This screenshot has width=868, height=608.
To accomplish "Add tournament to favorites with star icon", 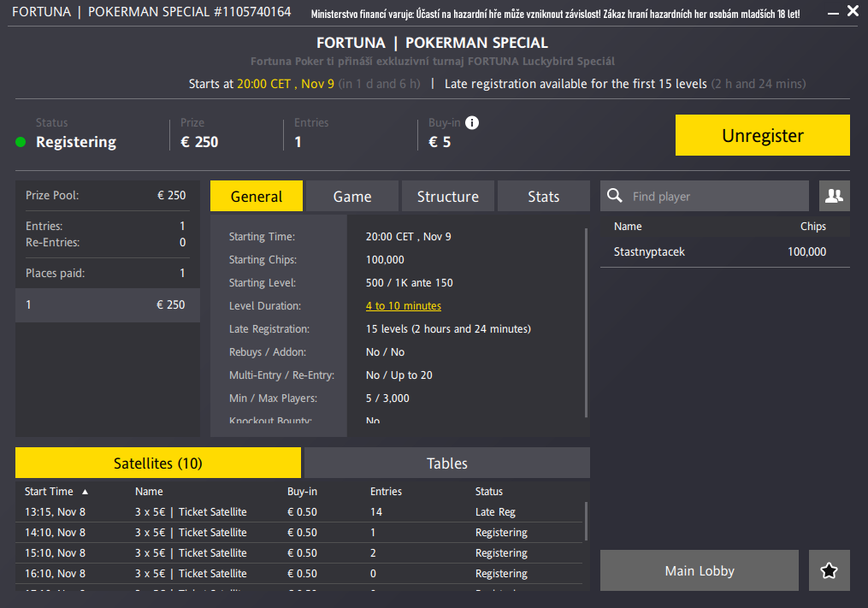I will [x=829, y=570].
